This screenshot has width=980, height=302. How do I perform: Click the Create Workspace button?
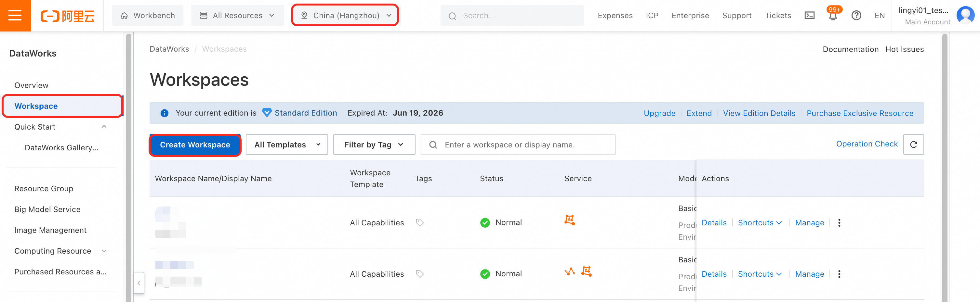point(195,145)
